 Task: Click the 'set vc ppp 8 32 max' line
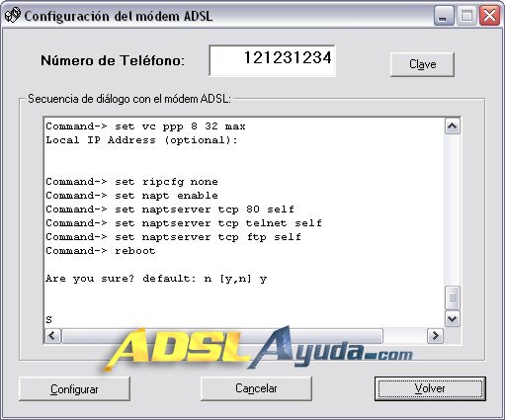click(145, 126)
